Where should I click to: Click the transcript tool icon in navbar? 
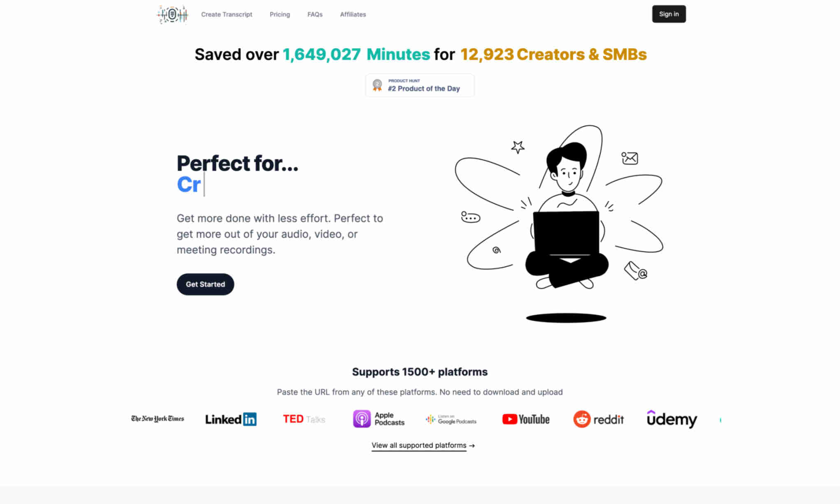click(172, 14)
